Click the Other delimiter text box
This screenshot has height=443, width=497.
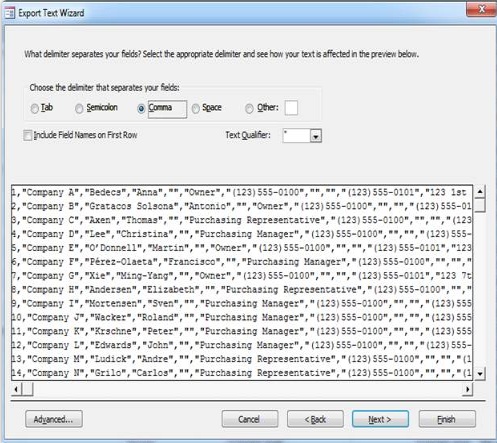[x=291, y=108]
